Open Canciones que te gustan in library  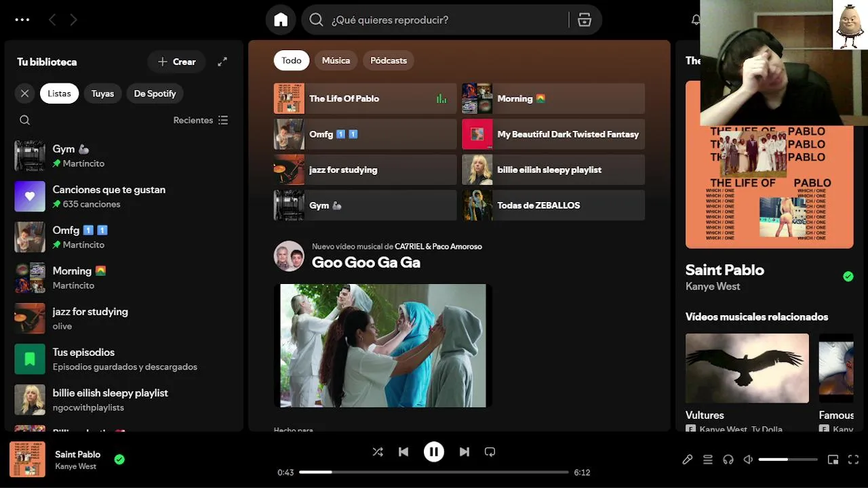point(123,197)
